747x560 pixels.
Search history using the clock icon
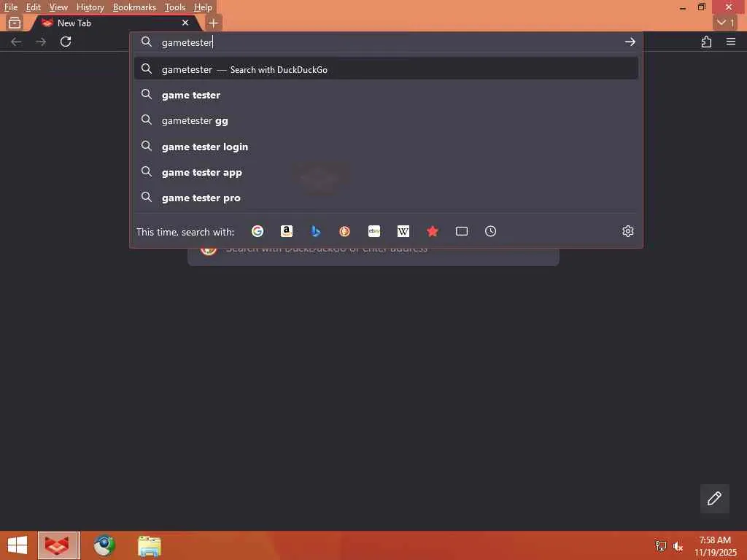(x=491, y=231)
